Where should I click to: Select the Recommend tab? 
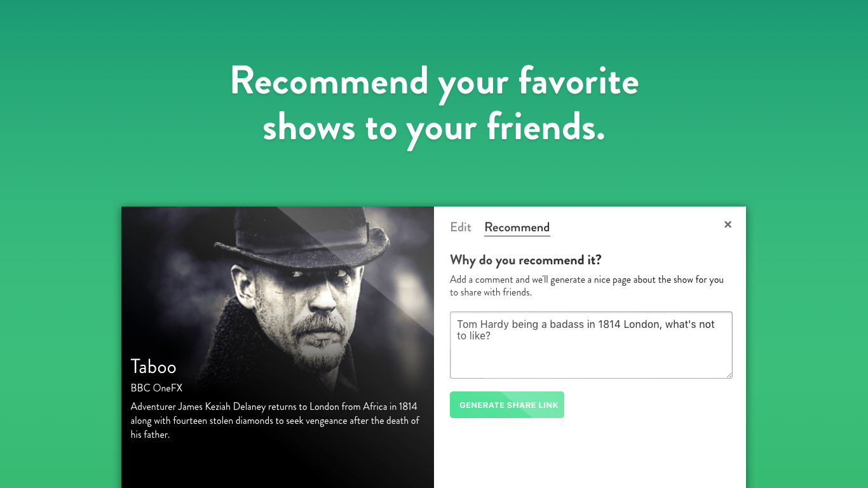click(x=517, y=227)
